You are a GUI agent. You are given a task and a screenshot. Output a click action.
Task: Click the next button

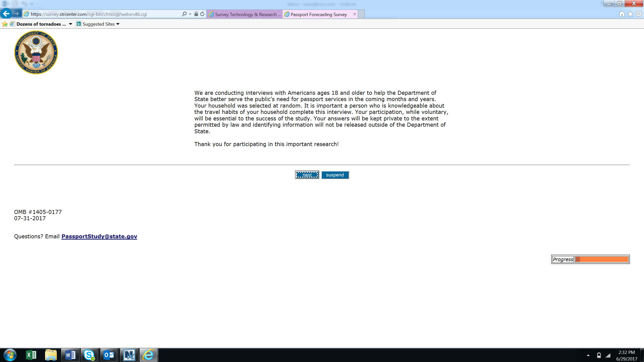307,175
